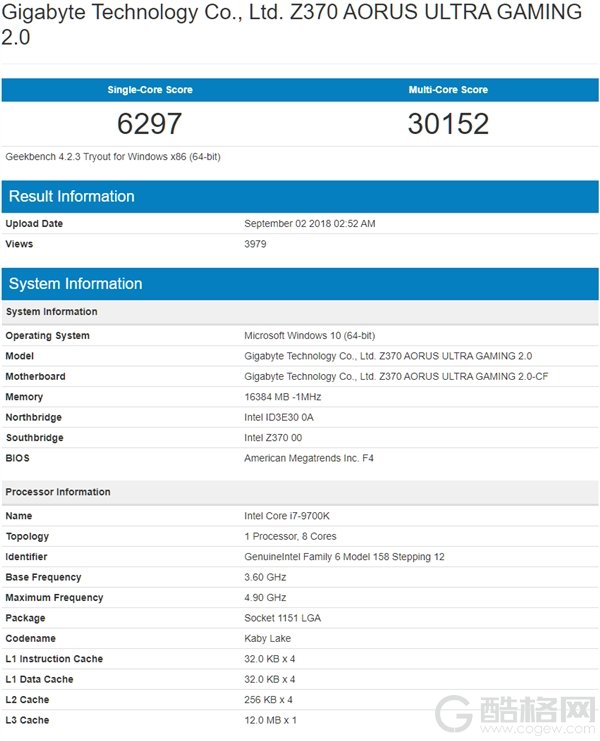This screenshot has width=600, height=741.
Task: Select the views count 3979
Action: (x=255, y=244)
